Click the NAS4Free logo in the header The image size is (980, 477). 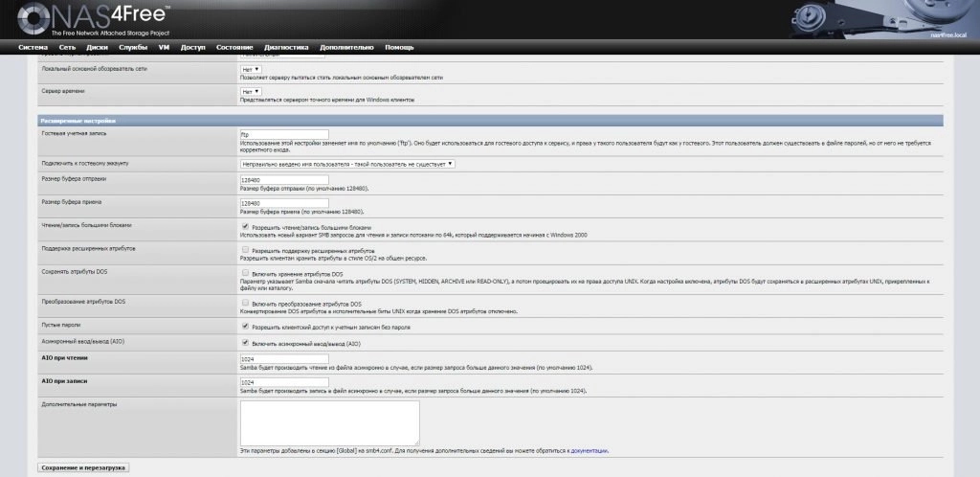(92, 18)
